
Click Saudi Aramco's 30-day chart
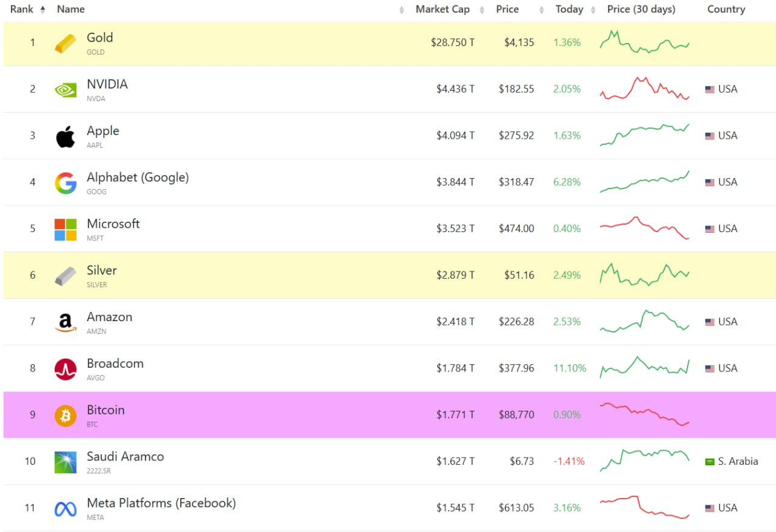pyautogui.click(x=644, y=461)
